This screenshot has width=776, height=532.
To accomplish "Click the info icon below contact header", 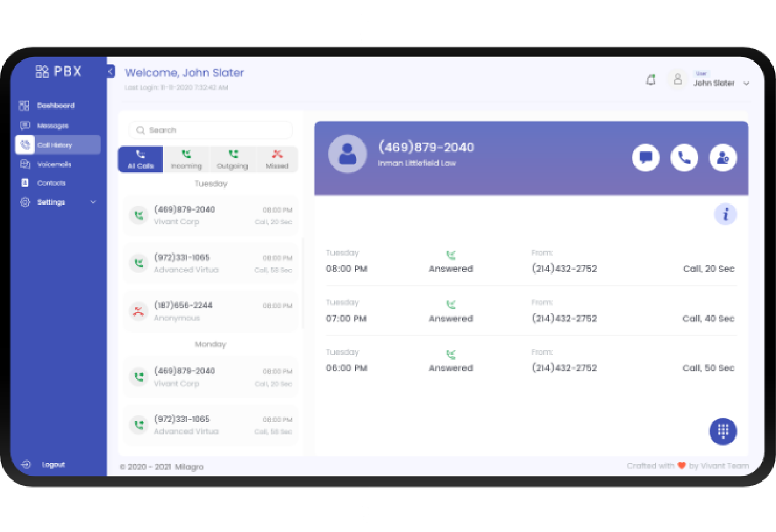I will point(726,214).
